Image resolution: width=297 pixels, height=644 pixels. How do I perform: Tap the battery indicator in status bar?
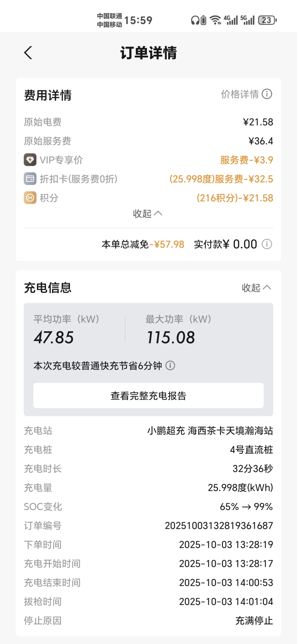click(x=267, y=20)
